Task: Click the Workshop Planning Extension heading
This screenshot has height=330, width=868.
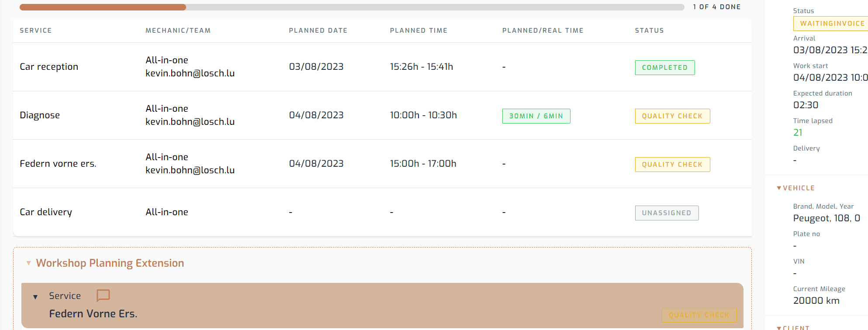Action: click(x=110, y=263)
